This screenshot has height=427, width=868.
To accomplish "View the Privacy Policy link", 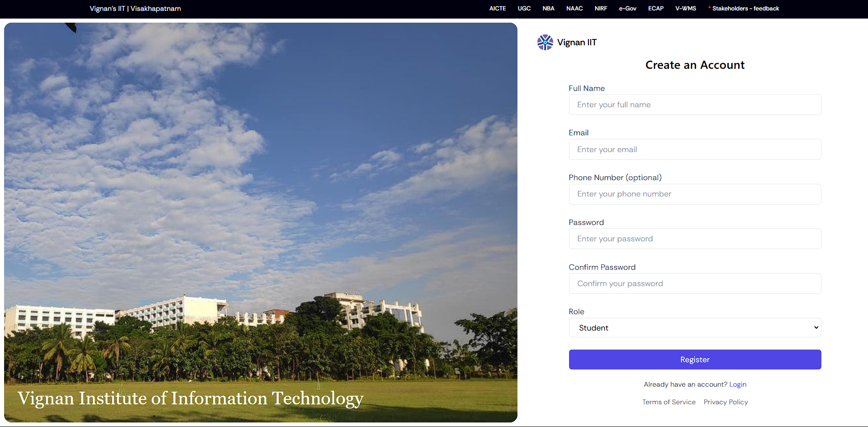I will coord(726,402).
